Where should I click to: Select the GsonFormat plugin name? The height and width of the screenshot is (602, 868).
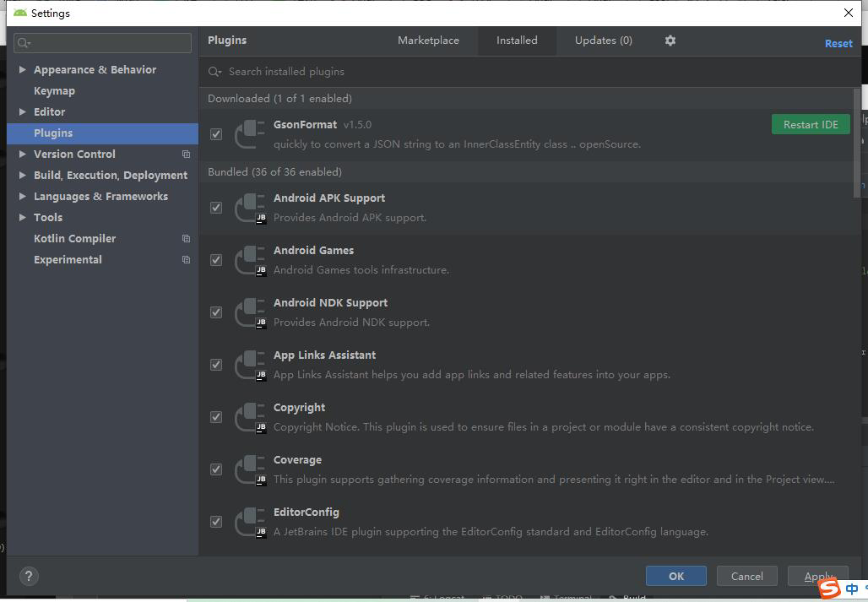click(305, 124)
